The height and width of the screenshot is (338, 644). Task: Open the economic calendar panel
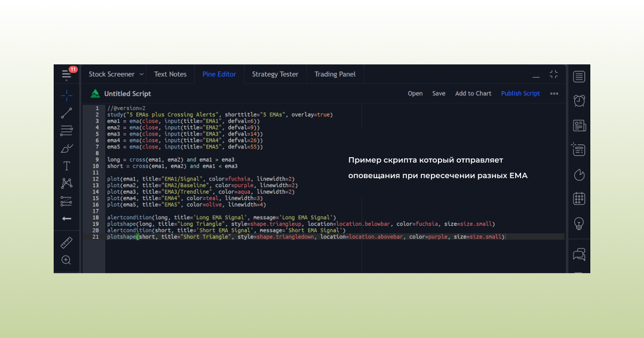point(579,199)
